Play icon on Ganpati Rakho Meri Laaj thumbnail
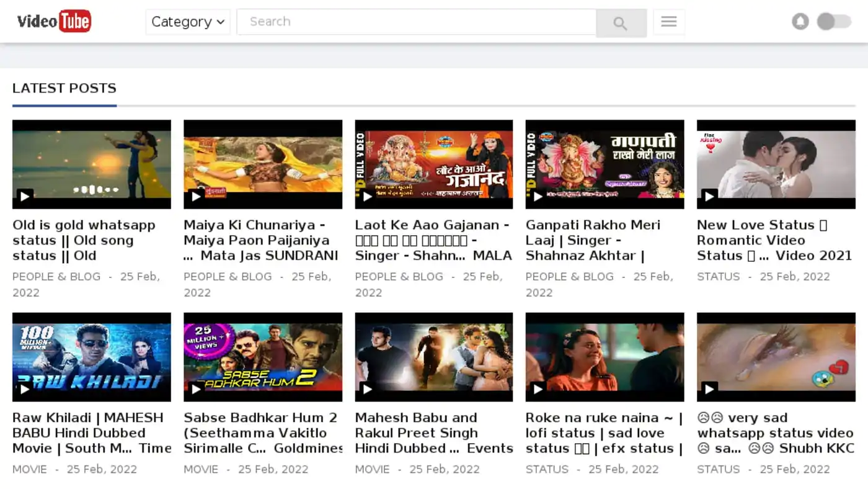Screen dimensions: 868x489 538,197
